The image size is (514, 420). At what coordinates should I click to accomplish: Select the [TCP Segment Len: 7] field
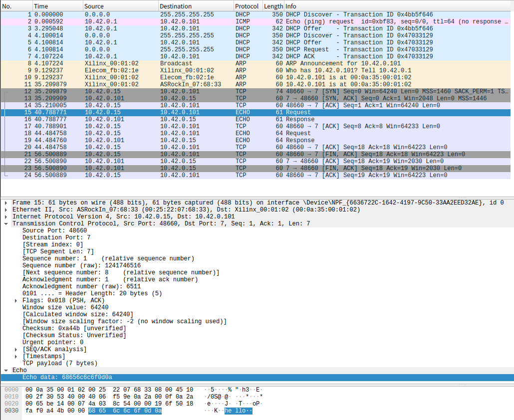58,251
